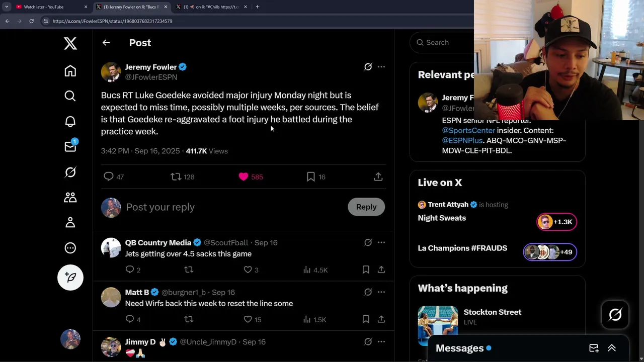Open three-dot menu on Jeremy Fowler's post
The image size is (644, 362).
click(381, 67)
